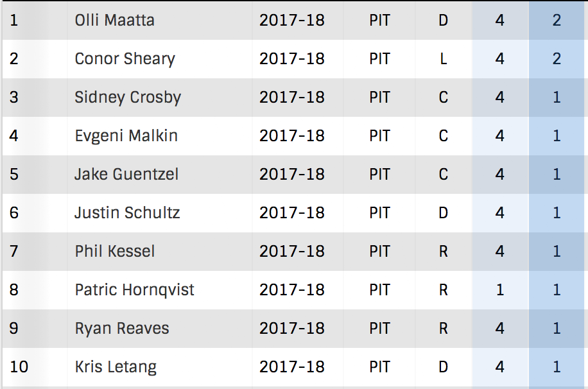Image resolution: width=588 pixels, height=389 pixels.
Task: Open Patric Hornqvist player link
Action: (134, 290)
